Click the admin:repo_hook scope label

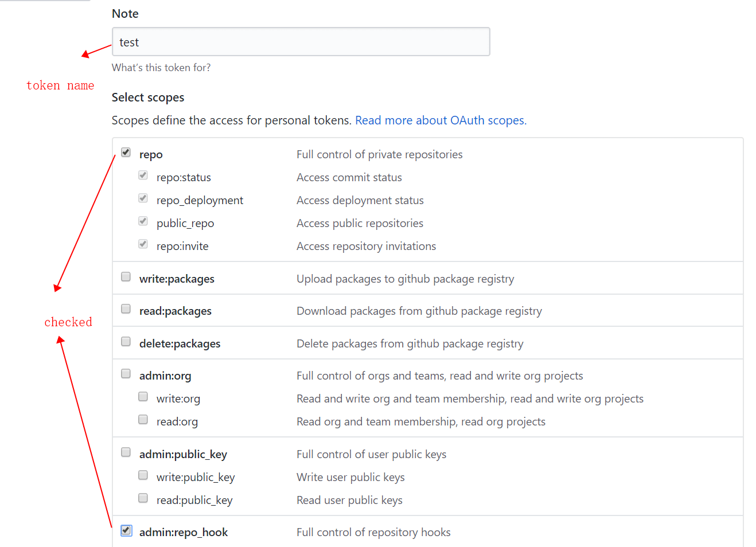point(184,533)
